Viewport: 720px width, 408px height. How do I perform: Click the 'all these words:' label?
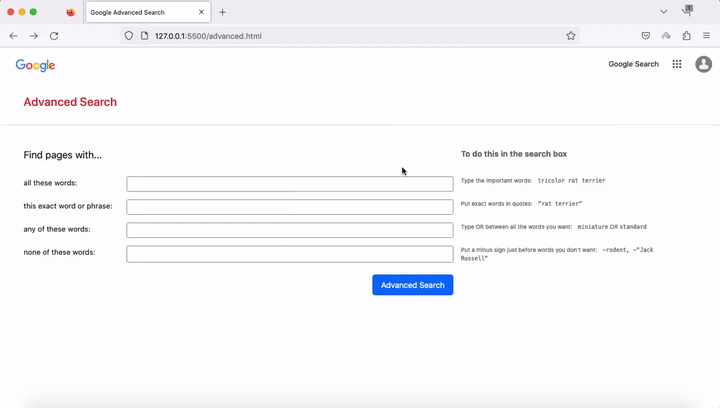51,183
